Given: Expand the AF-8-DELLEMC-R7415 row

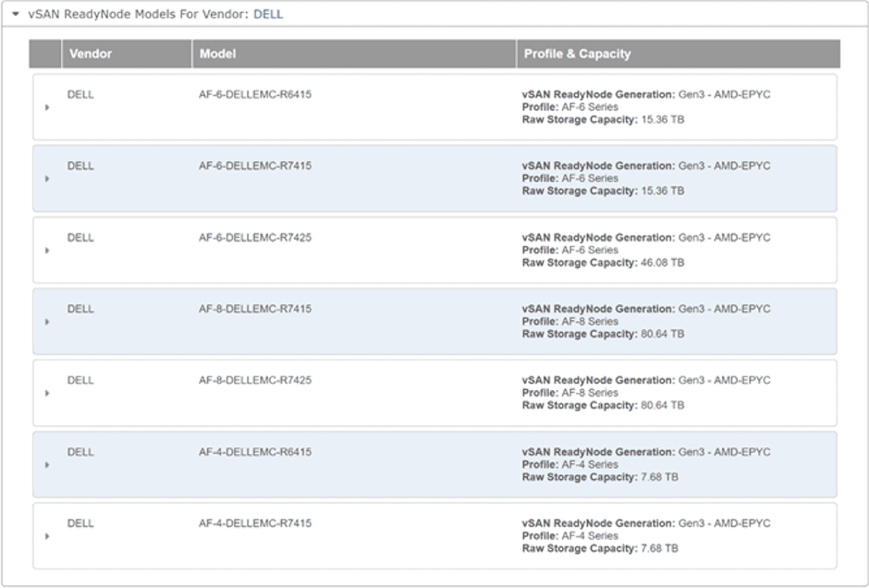Looking at the screenshot, I should [47, 322].
